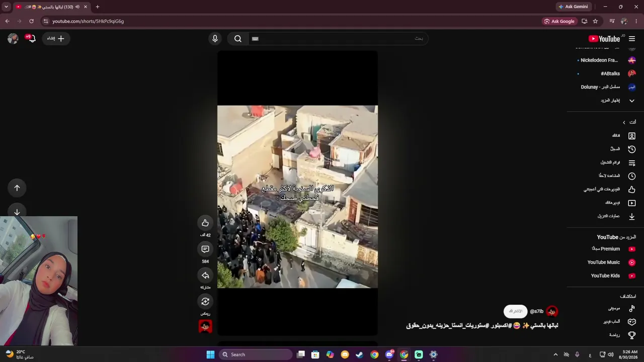Open the YouTube hamburger guide menu

pyautogui.click(x=632, y=39)
